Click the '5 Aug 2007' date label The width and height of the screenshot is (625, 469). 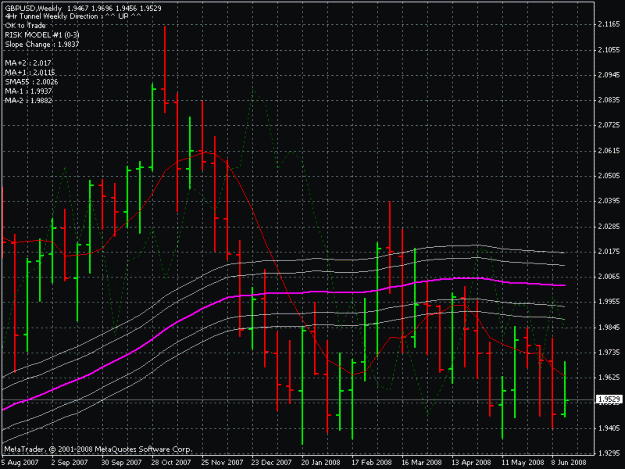[20, 462]
